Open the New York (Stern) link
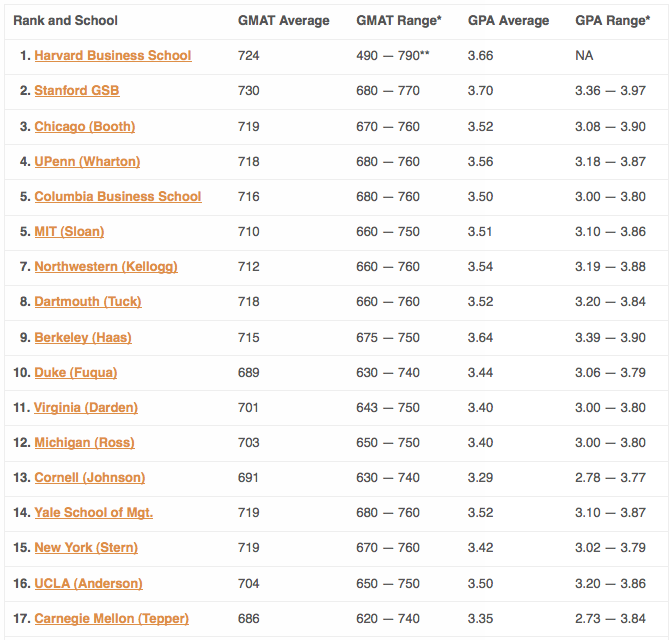Screen dimensions: 672x640 coord(86,548)
